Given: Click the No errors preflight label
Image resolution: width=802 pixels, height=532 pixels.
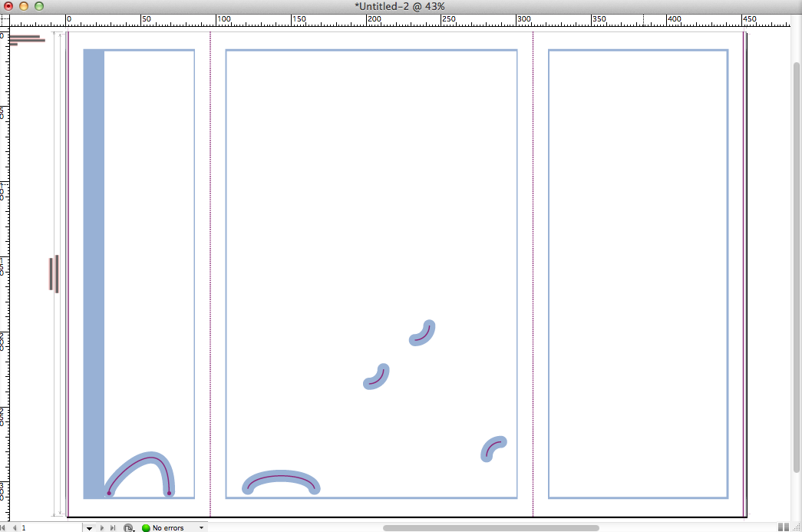Looking at the screenshot, I should (168, 528).
